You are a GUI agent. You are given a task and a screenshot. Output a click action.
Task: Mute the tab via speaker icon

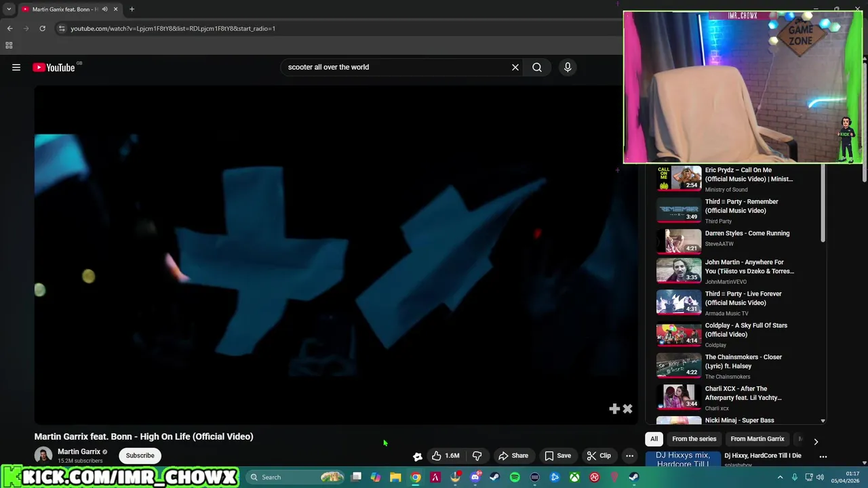point(104,9)
